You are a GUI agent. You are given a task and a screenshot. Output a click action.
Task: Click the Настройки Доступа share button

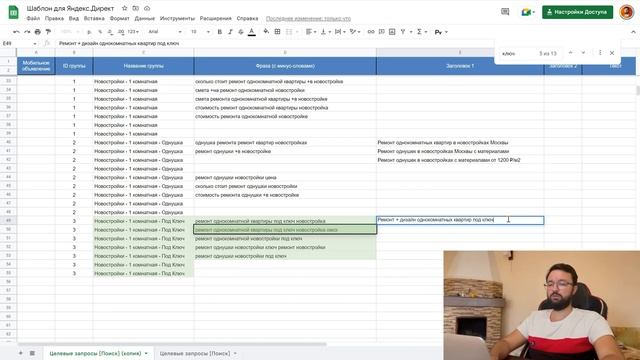(x=577, y=12)
